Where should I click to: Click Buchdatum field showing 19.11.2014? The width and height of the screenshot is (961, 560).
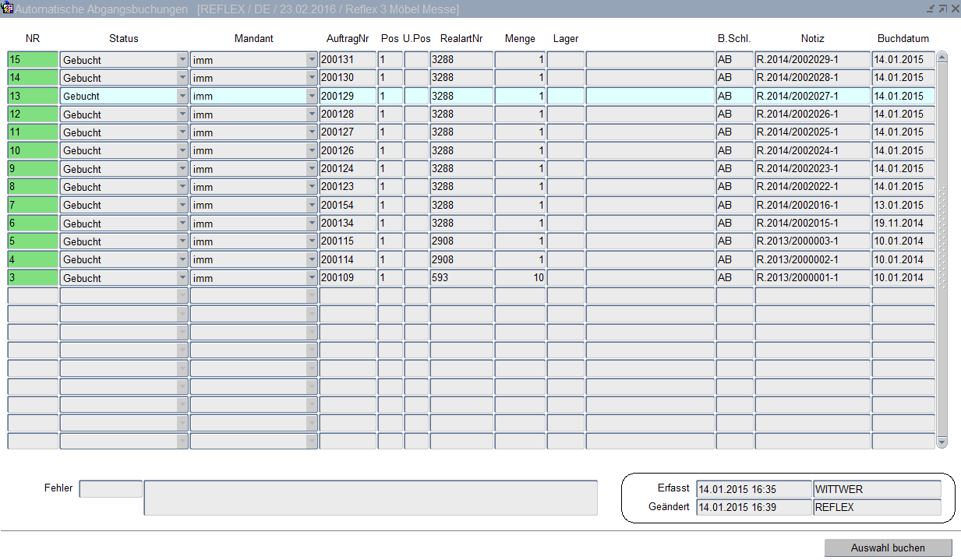tap(903, 224)
